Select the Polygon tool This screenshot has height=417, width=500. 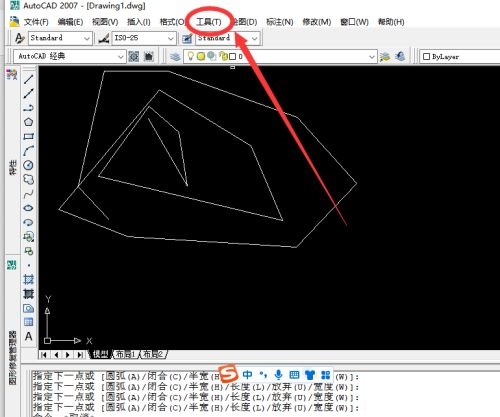29,122
